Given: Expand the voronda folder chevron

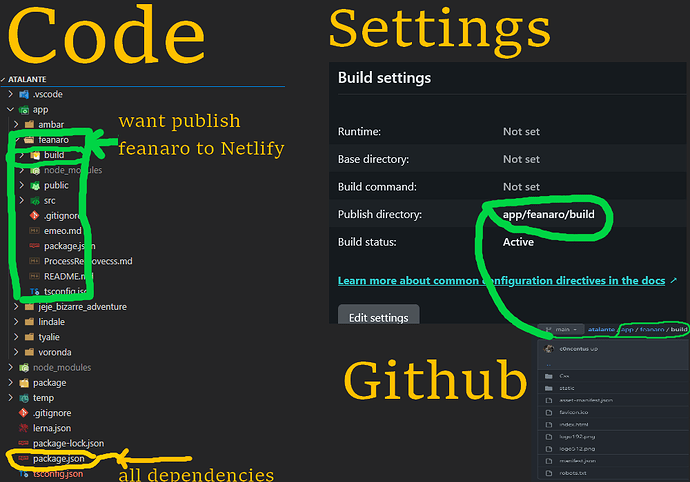Looking at the screenshot, I should [16, 352].
